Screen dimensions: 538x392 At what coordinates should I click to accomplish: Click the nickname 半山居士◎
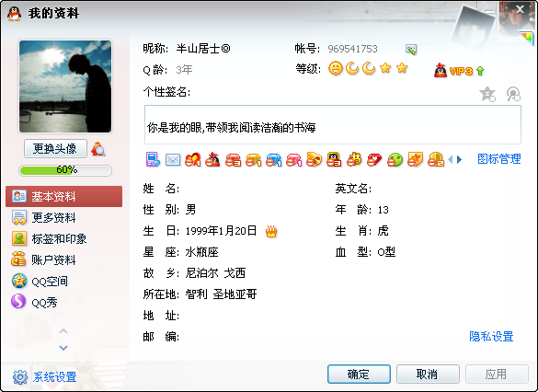point(203,49)
